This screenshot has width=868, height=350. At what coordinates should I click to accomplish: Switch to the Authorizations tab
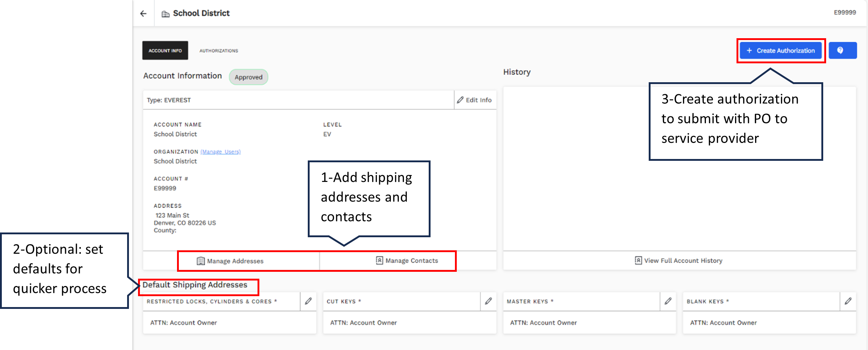219,50
